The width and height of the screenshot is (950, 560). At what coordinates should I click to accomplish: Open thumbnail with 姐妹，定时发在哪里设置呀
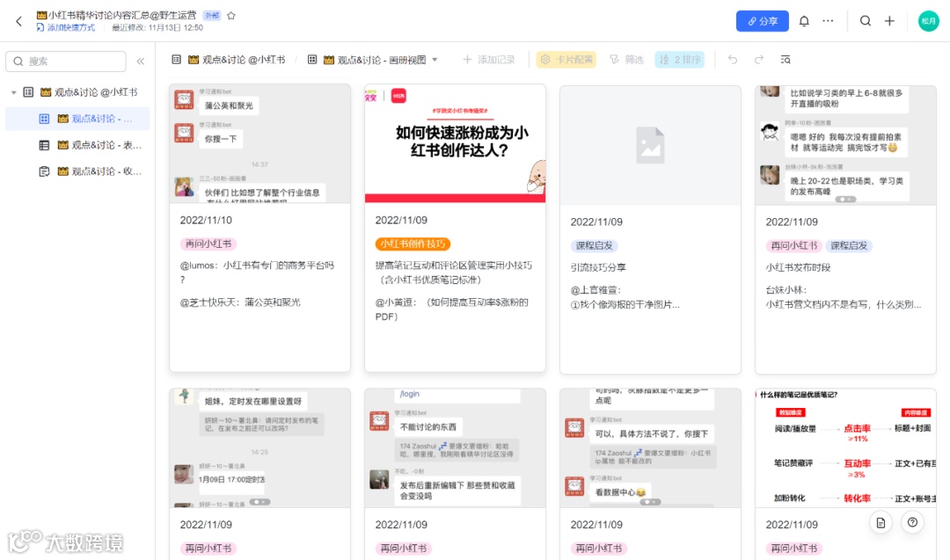pyautogui.click(x=259, y=448)
